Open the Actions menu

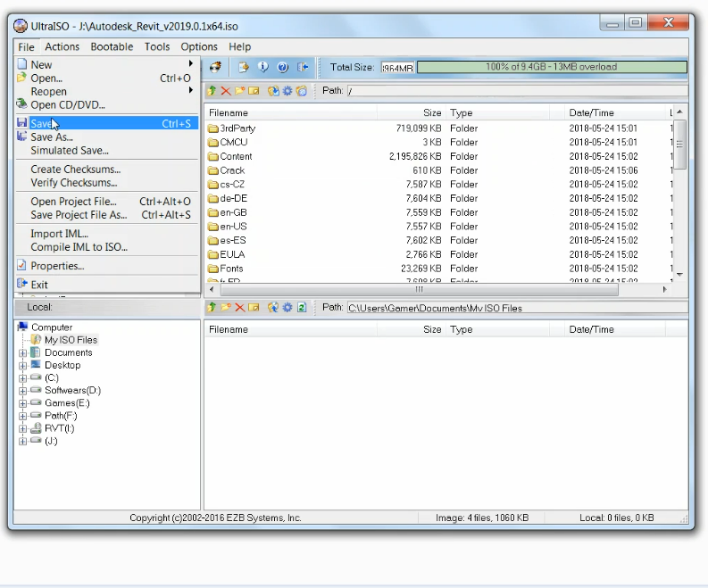tap(62, 47)
